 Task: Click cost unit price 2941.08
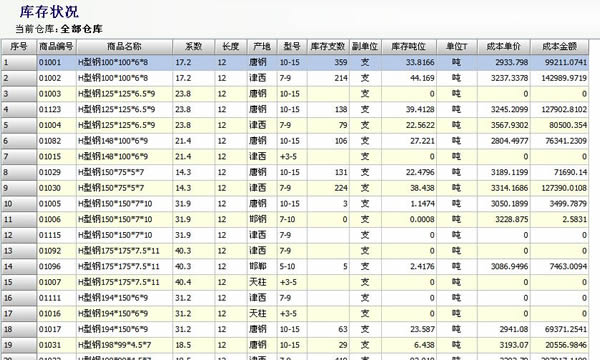tap(514, 329)
